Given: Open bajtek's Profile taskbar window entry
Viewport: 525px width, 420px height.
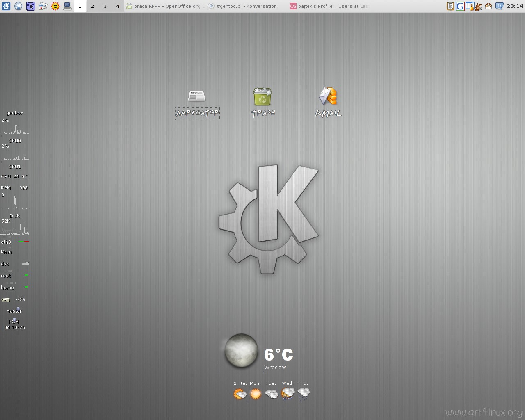Looking at the screenshot, I should click(x=329, y=6).
